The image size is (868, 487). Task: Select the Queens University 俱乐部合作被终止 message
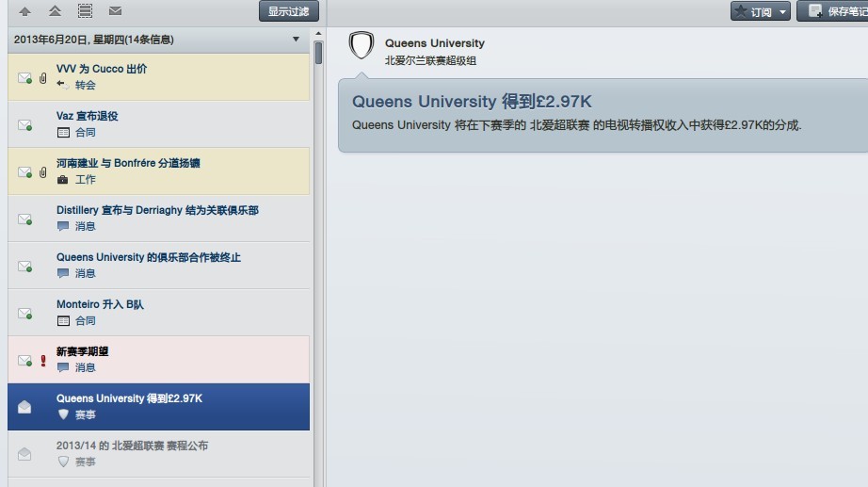149,257
